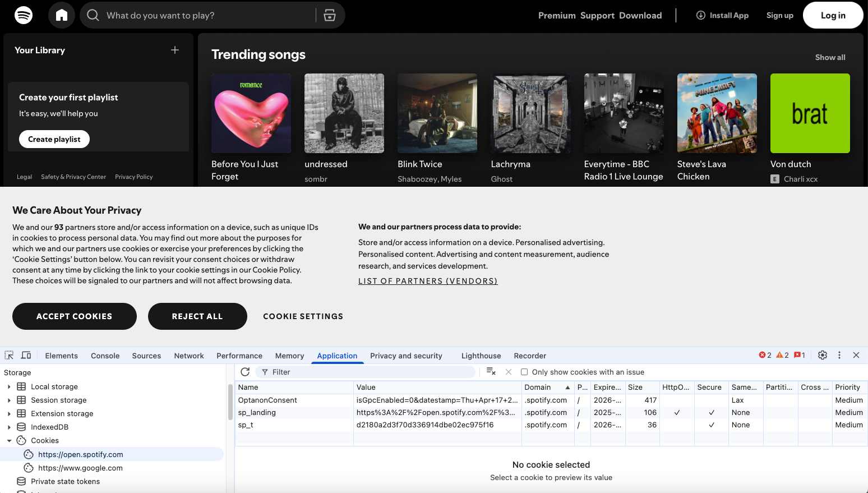Viewport: 868px width, 493px height.
Task: Click the warnings triangle counter
Action: tap(783, 355)
